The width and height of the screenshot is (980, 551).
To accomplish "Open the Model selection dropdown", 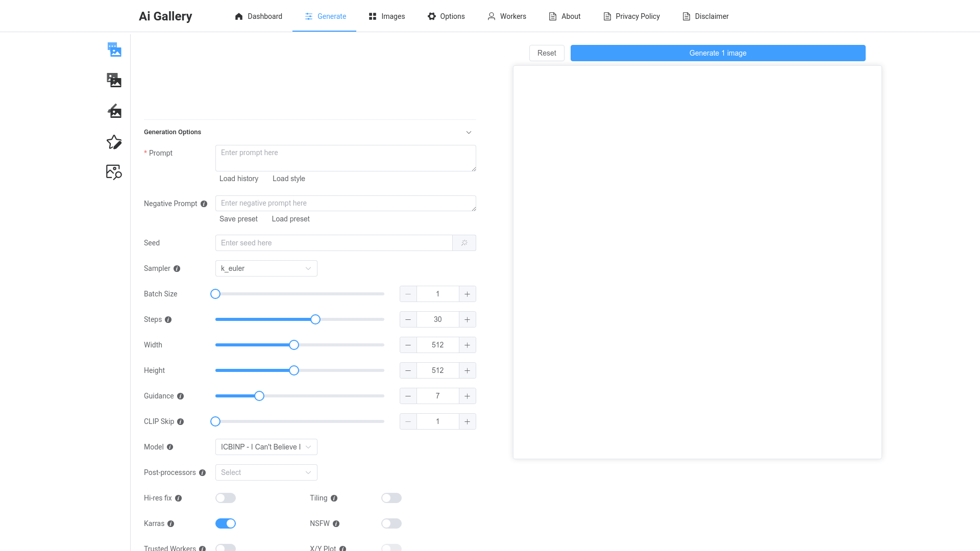I will point(266,447).
